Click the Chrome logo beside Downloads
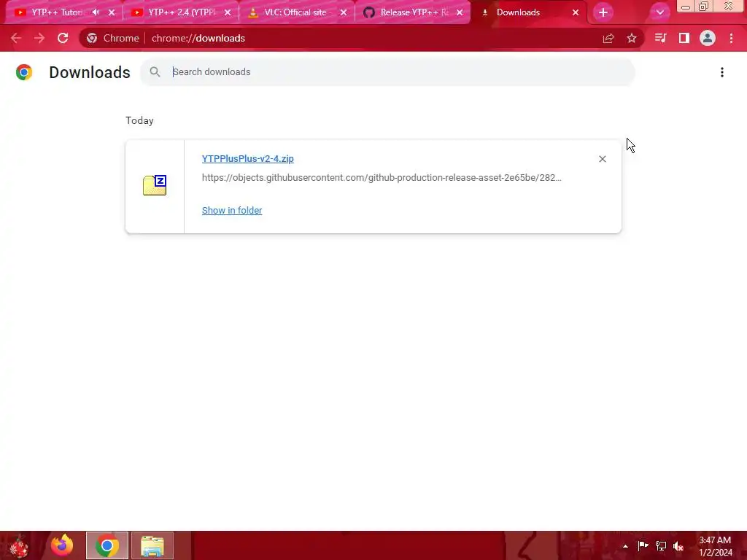 pyautogui.click(x=24, y=72)
